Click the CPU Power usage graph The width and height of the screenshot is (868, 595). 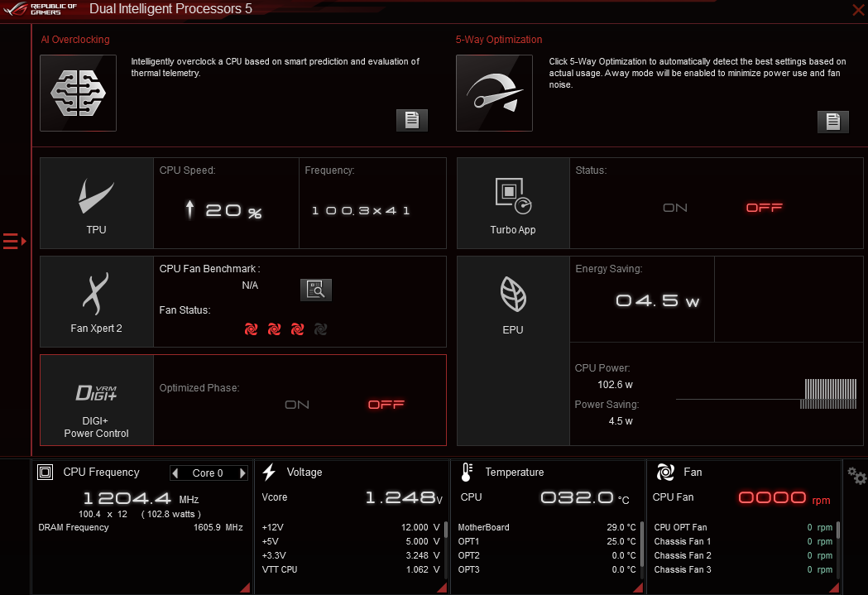pos(766,394)
